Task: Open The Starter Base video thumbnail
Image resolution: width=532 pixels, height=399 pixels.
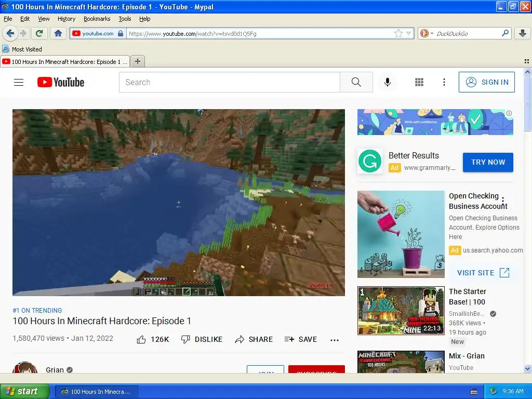Action: click(401, 311)
